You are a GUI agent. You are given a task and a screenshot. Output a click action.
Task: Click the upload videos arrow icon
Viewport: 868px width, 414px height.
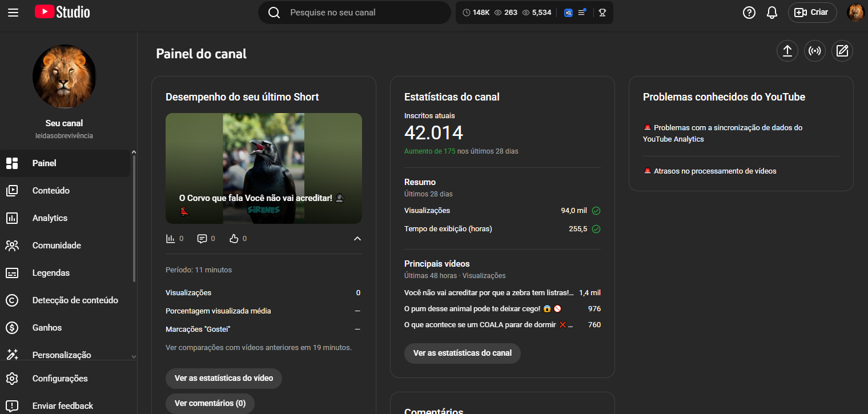[x=787, y=51]
